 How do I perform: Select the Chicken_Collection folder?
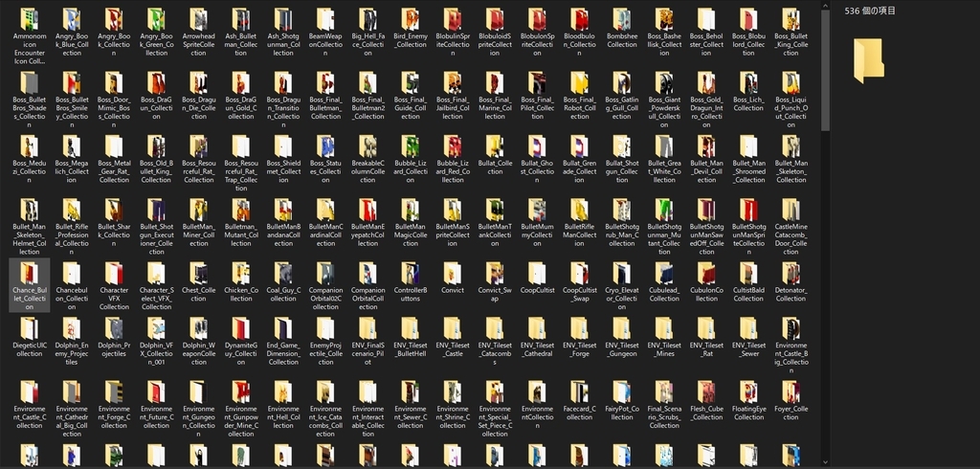pyautogui.click(x=240, y=282)
